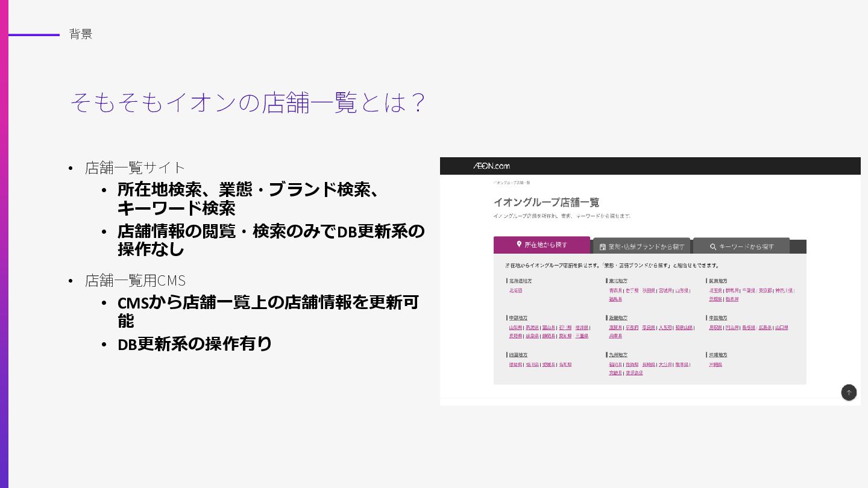Open the 愛媛県 link

click(549, 364)
